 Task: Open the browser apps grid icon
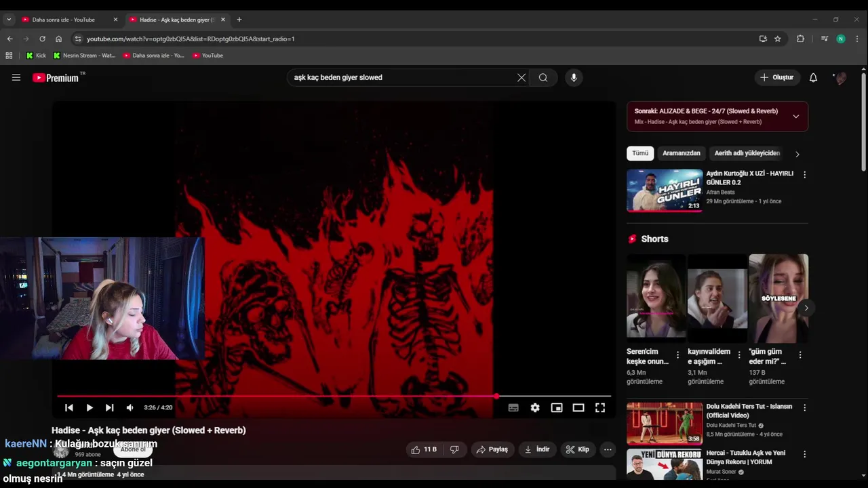pyautogui.click(x=9, y=56)
